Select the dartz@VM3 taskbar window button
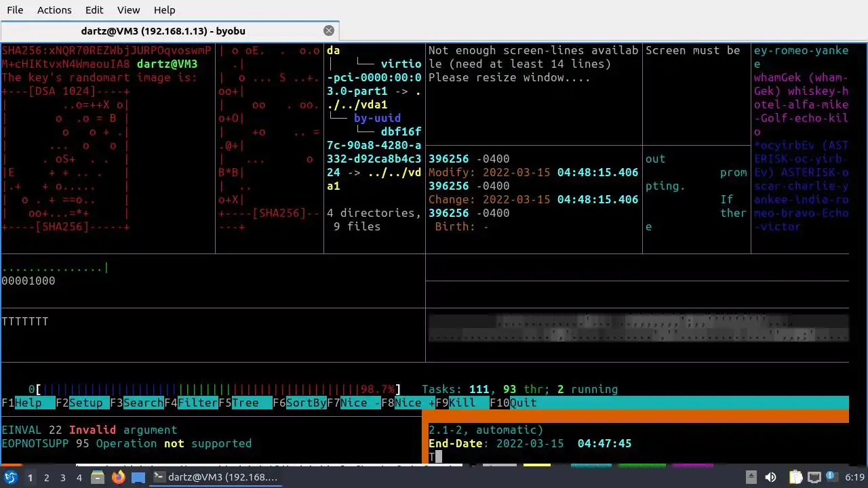Screen dimensions: 868x488 (x=216, y=477)
